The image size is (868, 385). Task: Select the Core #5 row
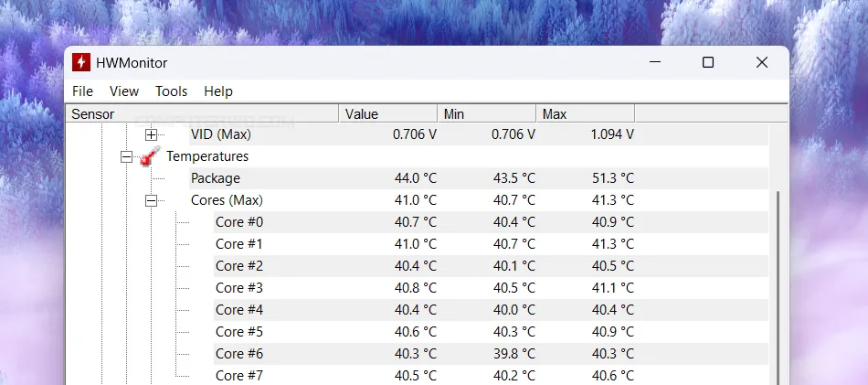pyautogui.click(x=491, y=332)
